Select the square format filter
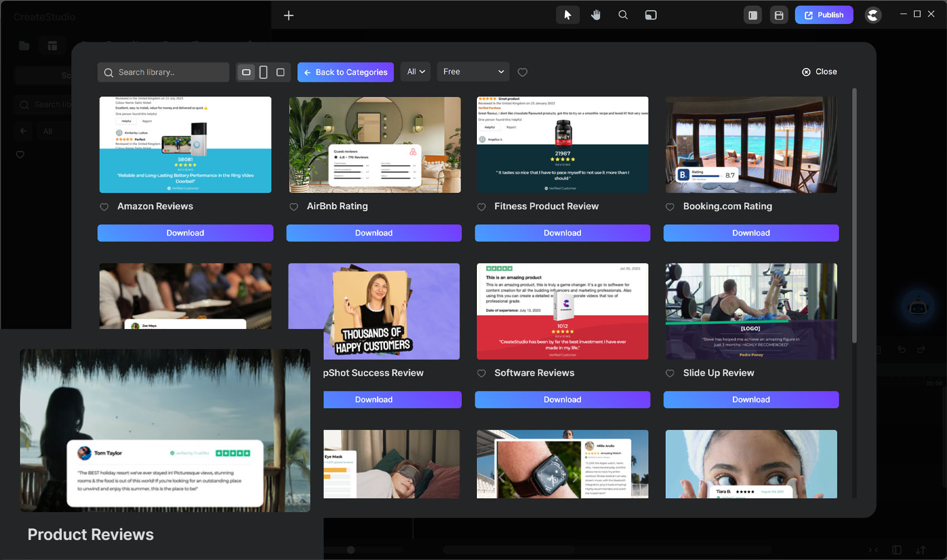Viewport: 947px width, 560px height. (x=280, y=72)
